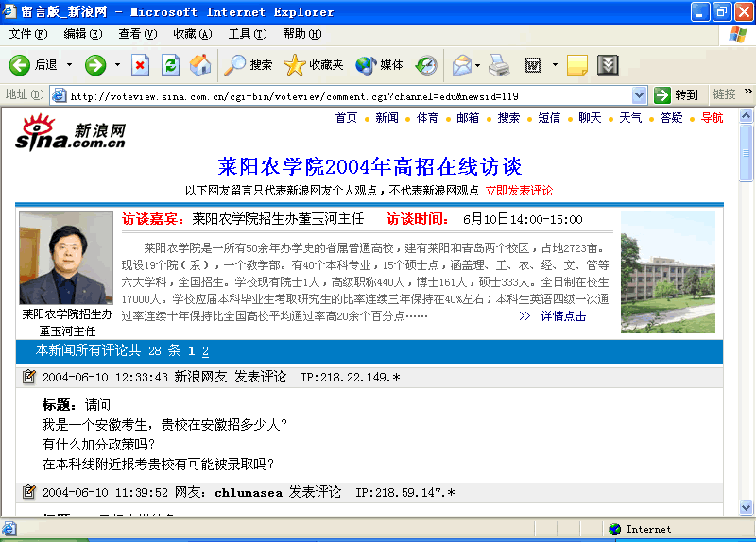Open the 聊天 nav link
Image resolution: width=756 pixels, height=542 pixels.
590,118
